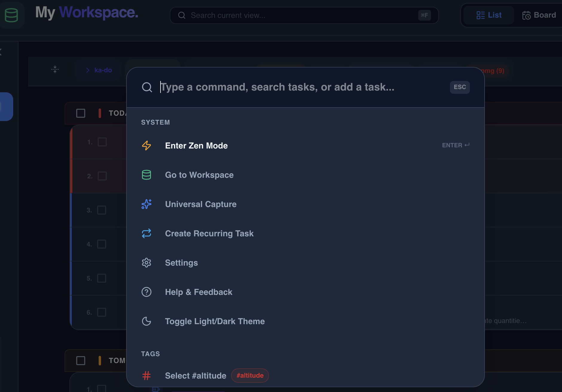
Task: Switch to the List view tab
Action: tap(489, 15)
